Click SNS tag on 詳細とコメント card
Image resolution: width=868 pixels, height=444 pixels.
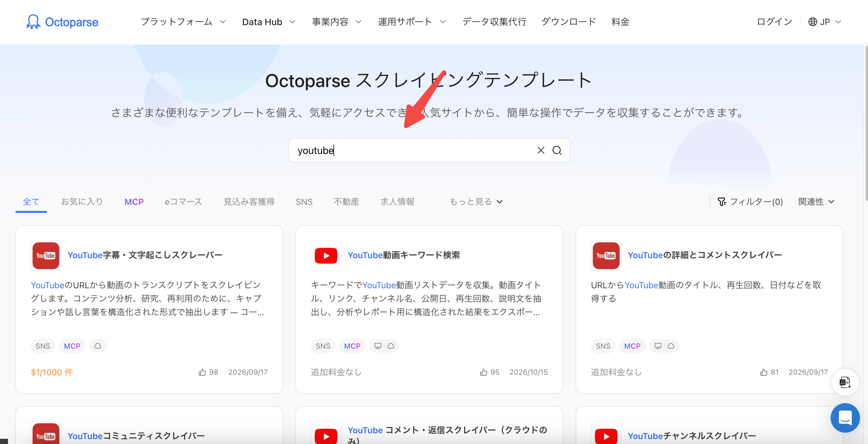(603, 346)
